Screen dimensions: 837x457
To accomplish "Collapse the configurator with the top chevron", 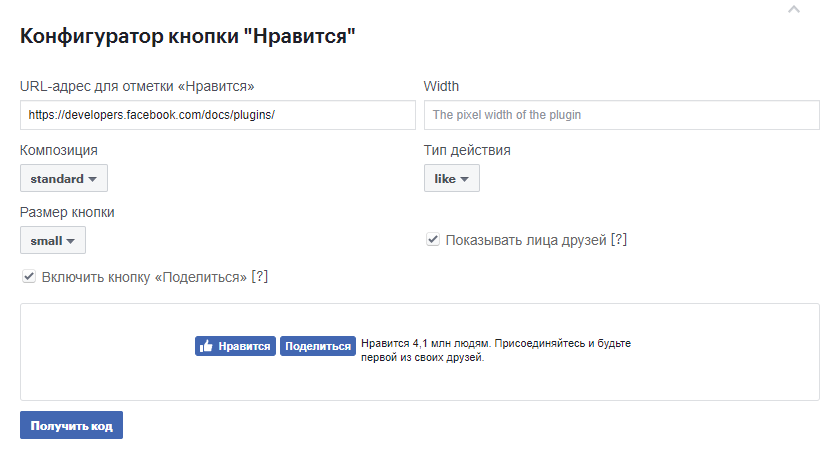I will (794, 9).
